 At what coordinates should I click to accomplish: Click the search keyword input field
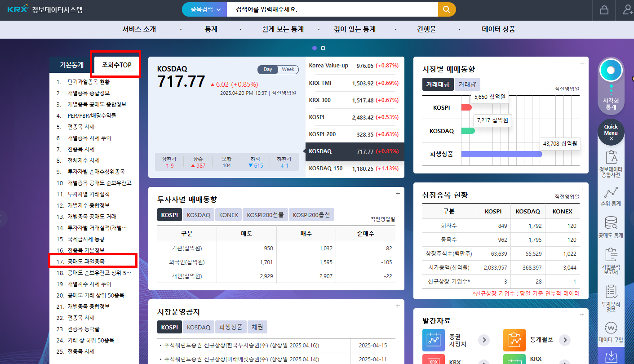click(333, 9)
